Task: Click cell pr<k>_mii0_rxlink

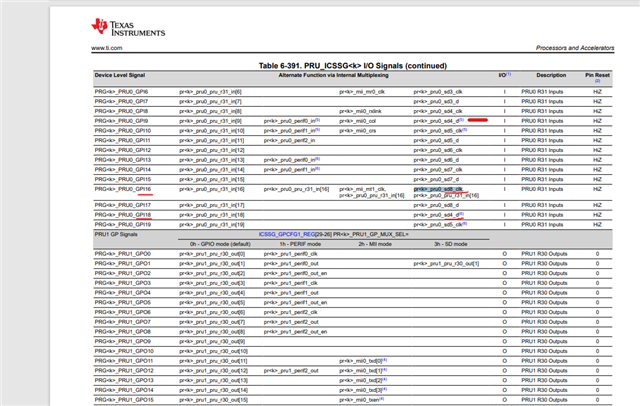Action: (x=360, y=111)
